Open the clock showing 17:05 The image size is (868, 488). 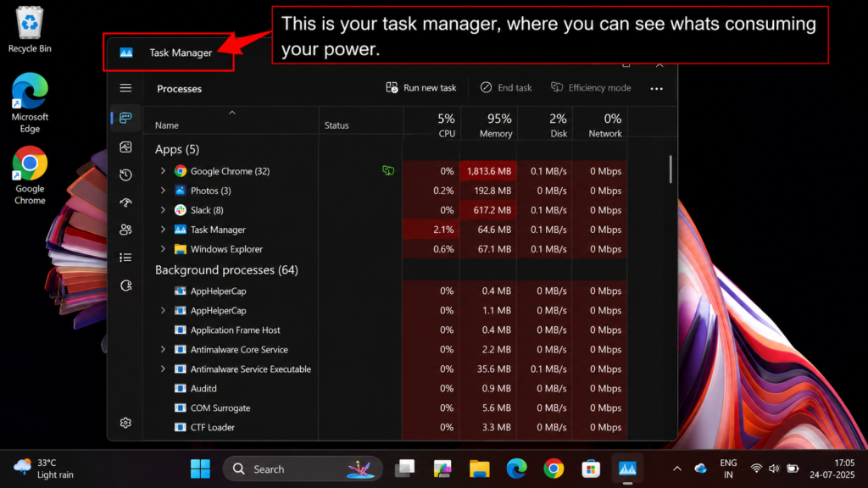tap(832, 469)
